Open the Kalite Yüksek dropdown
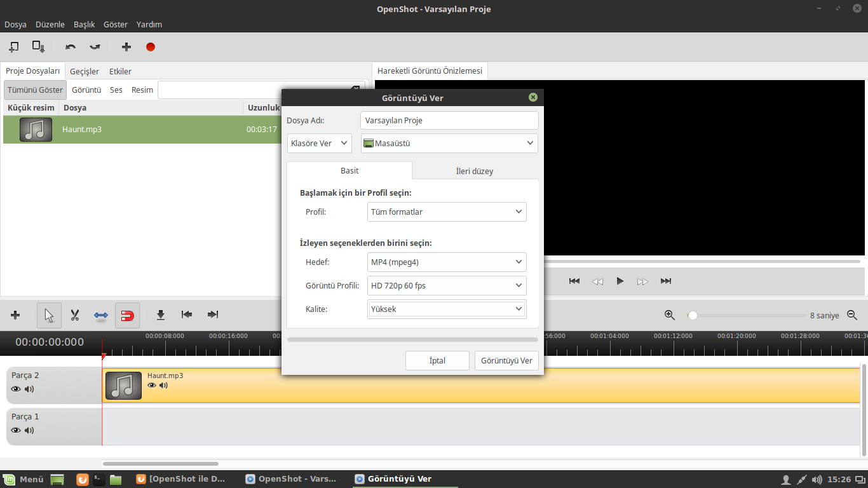This screenshot has width=868, height=488. 447,309
